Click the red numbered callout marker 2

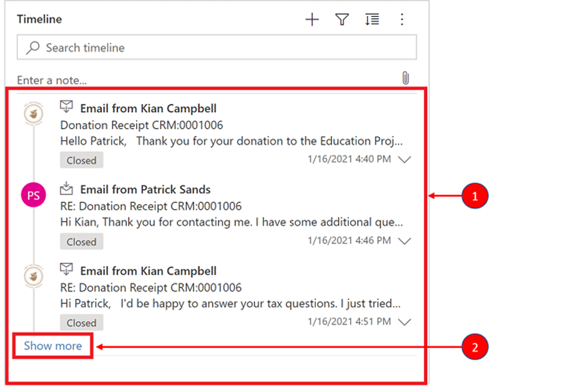pyautogui.click(x=474, y=345)
